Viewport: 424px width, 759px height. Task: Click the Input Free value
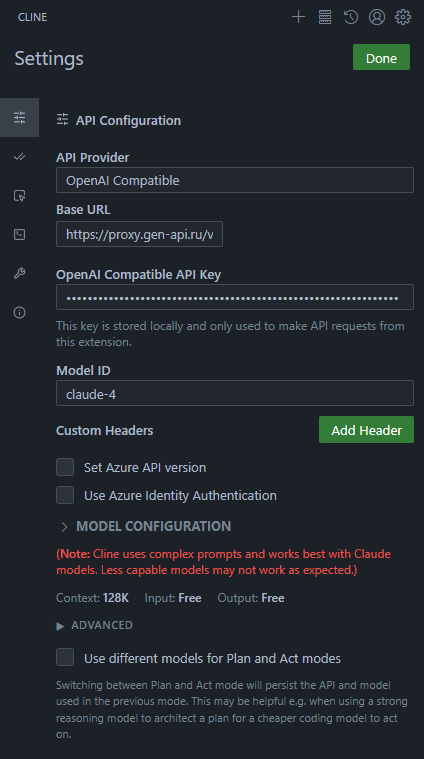190,598
